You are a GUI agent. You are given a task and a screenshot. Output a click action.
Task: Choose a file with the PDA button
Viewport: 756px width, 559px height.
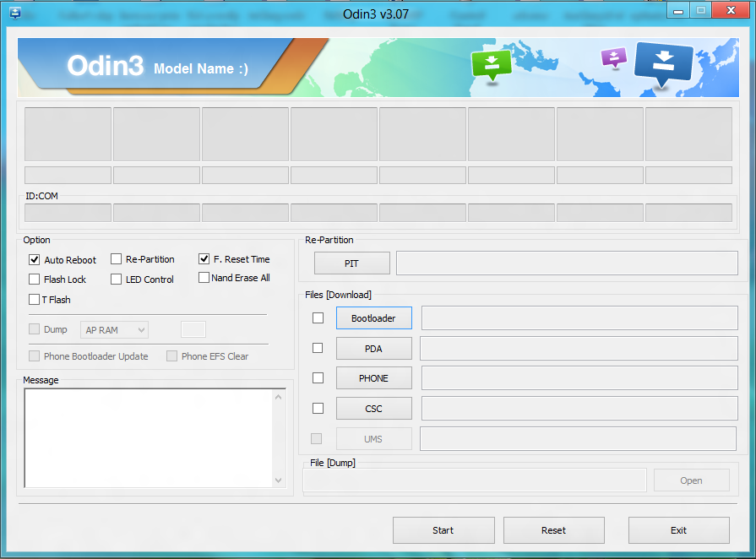[x=373, y=349]
